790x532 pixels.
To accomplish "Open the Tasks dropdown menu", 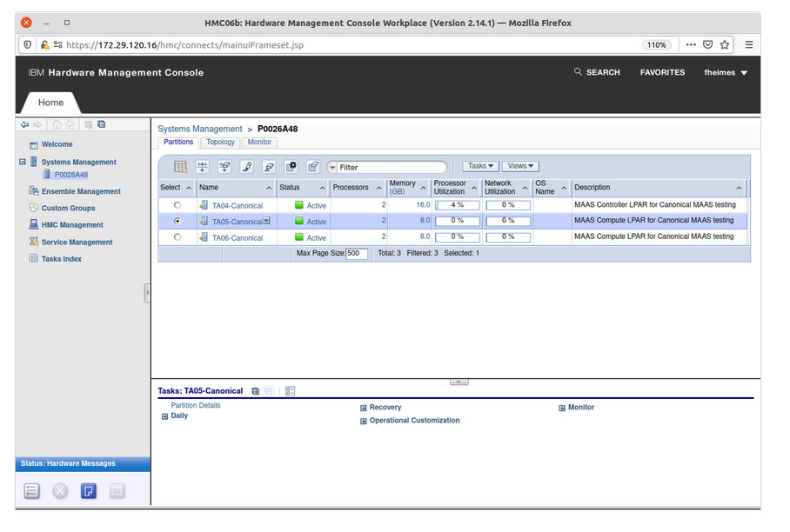I will 480,166.
